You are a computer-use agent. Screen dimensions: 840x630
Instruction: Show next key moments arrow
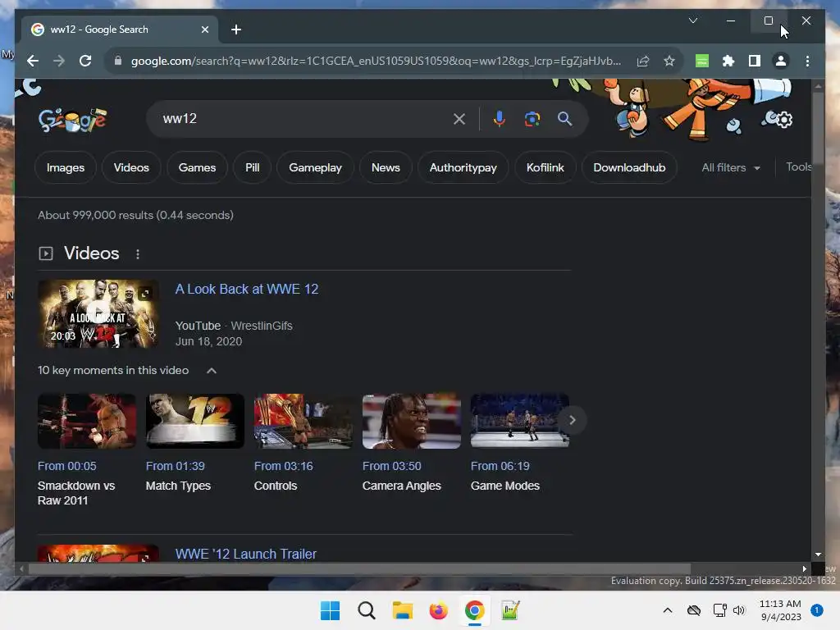point(572,420)
